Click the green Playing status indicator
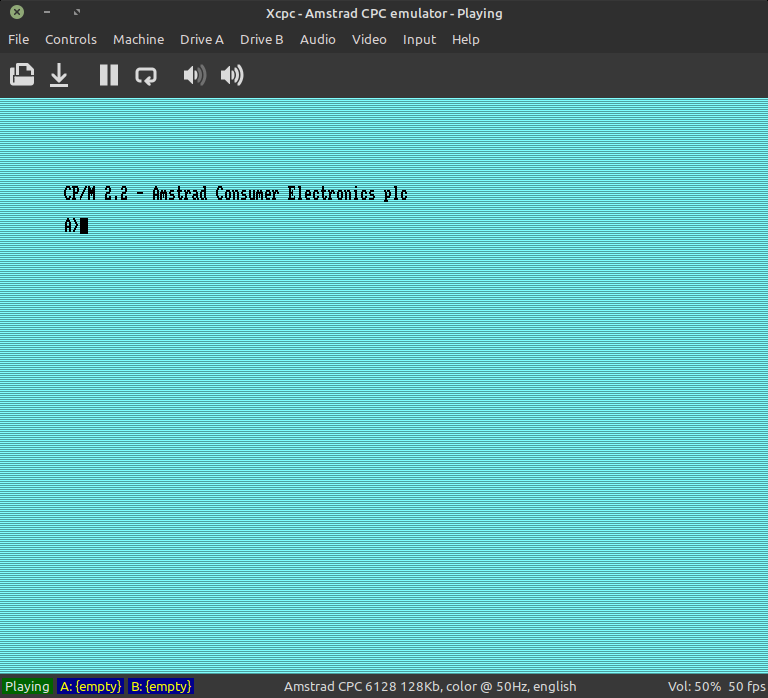This screenshot has width=768, height=698. pyautogui.click(x=27, y=686)
